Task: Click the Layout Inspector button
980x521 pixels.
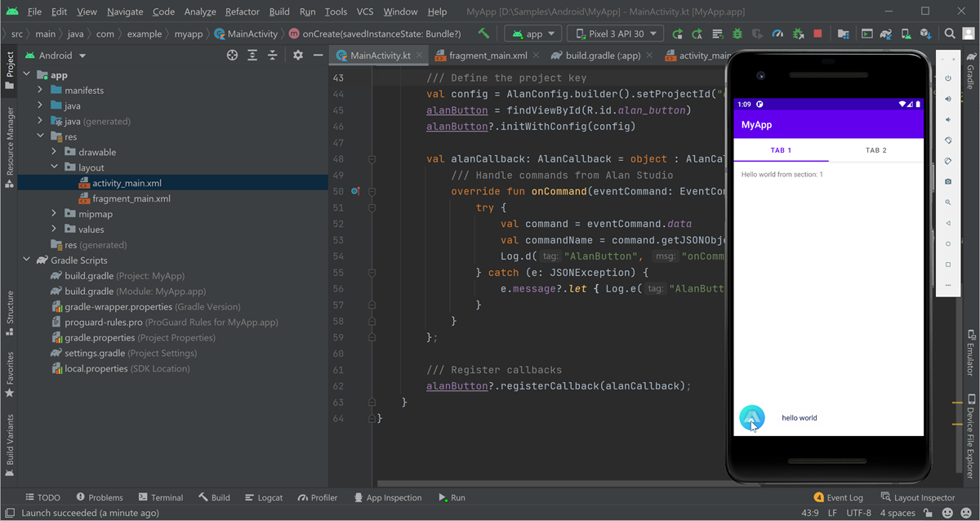Action: tap(918, 497)
